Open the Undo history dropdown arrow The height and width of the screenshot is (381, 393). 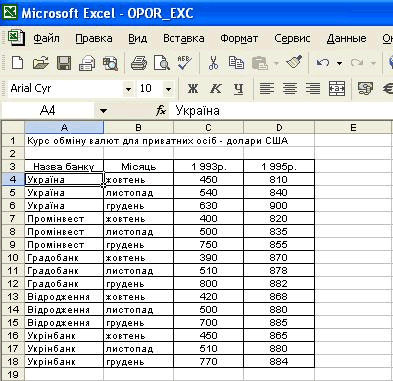pos(339,63)
